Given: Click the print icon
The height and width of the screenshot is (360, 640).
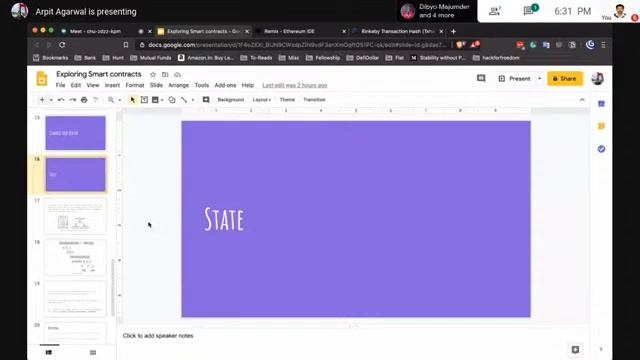Looking at the screenshot, I should tap(84, 100).
